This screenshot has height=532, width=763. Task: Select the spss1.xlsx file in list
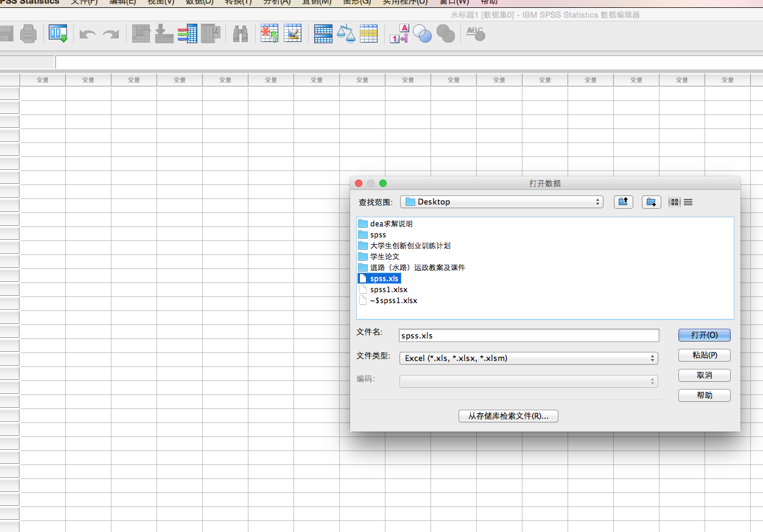389,290
